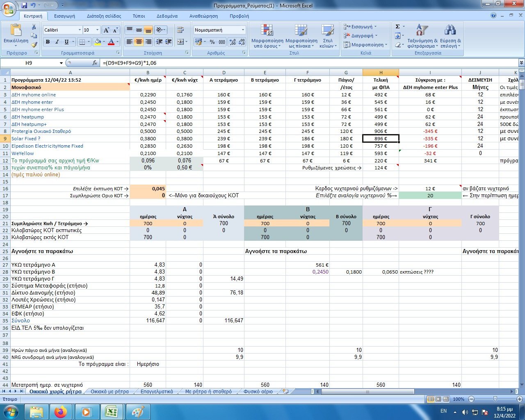Increase decimal places icon

[x=232, y=42]
